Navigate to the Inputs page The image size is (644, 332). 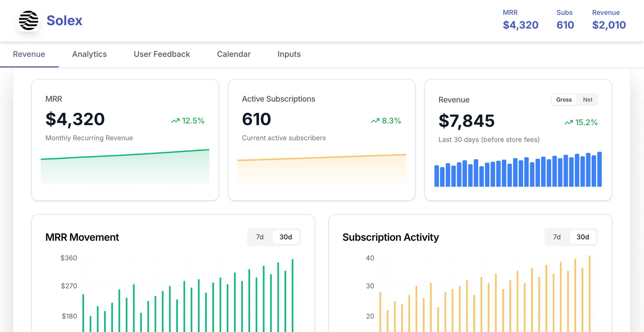pyautogui.click(x=289, y=54)
